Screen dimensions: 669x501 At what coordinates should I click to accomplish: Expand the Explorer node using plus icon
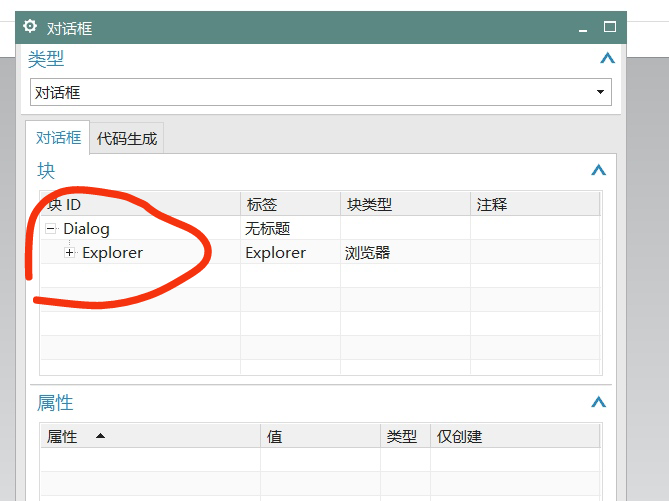tap(70, 252)
